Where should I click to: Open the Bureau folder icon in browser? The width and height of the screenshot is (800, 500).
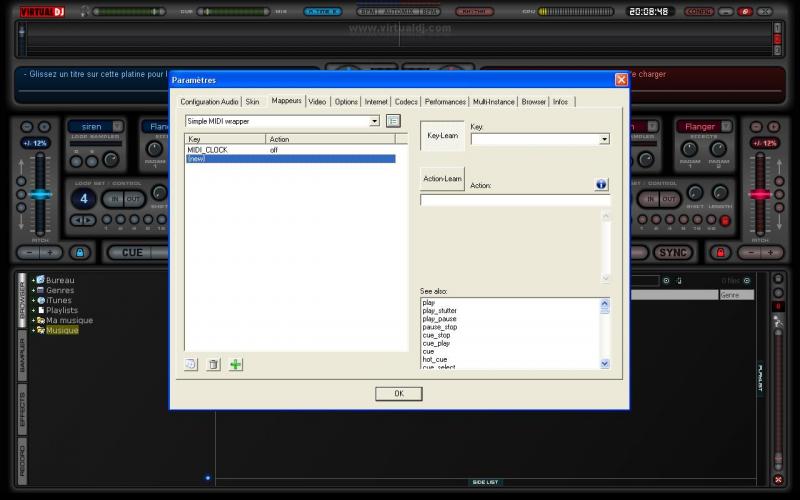coord(40,280)
